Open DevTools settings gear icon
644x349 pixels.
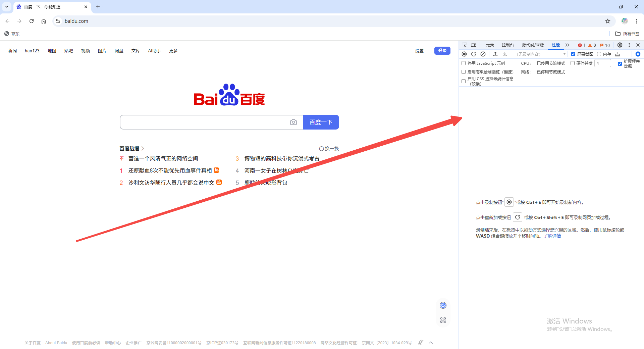tap(620, 45)
